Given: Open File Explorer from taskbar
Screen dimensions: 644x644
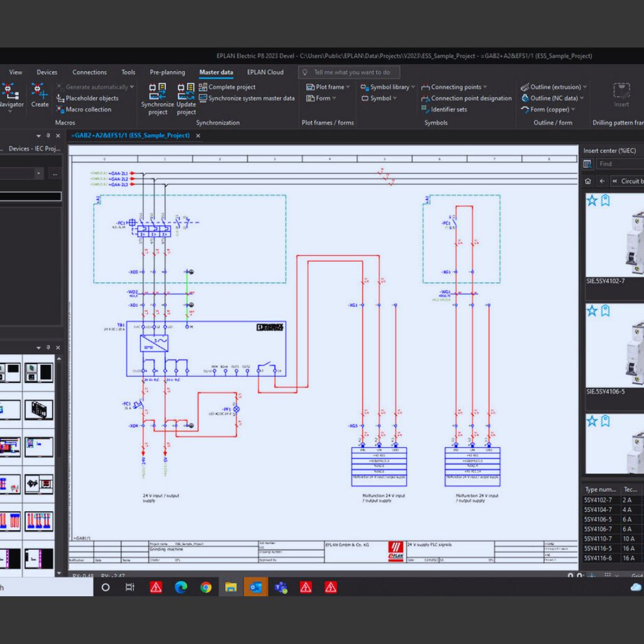Looking at the screenshot, I should click(x=231, y=587).
